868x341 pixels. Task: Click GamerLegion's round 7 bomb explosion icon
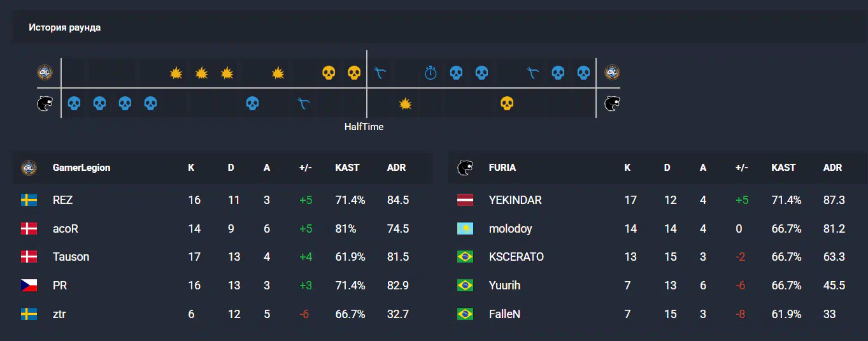[x=227, y=73]
